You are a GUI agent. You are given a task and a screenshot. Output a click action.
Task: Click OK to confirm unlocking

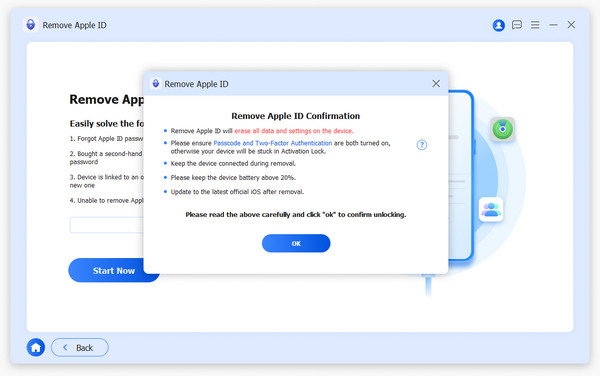296,243
